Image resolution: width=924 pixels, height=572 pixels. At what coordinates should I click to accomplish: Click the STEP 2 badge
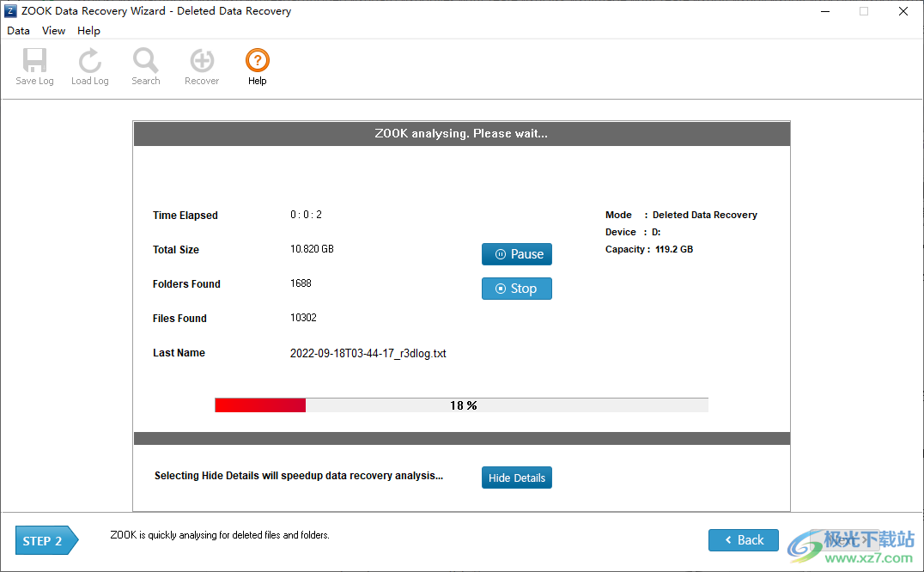coord(41,540)
